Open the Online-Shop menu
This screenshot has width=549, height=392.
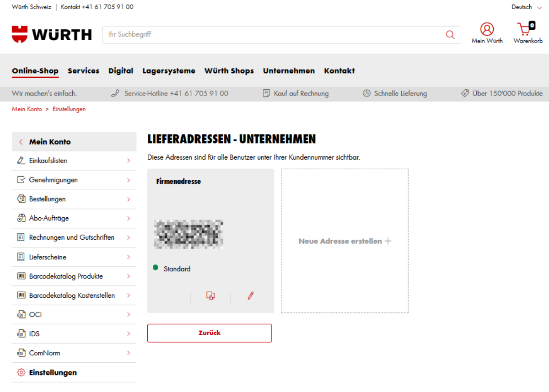point(35,71)
